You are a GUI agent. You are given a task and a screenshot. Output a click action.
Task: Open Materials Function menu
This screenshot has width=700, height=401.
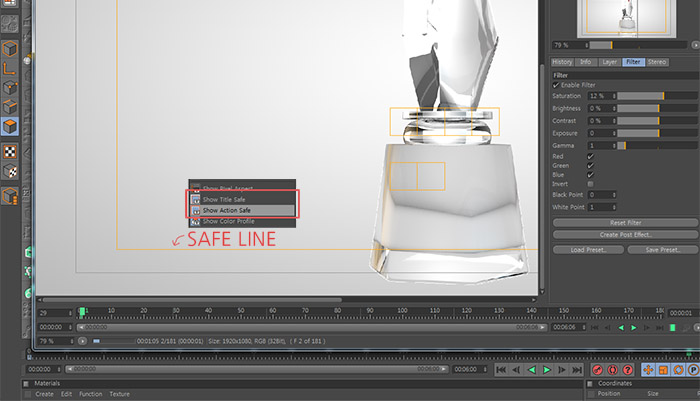(91, 394)
